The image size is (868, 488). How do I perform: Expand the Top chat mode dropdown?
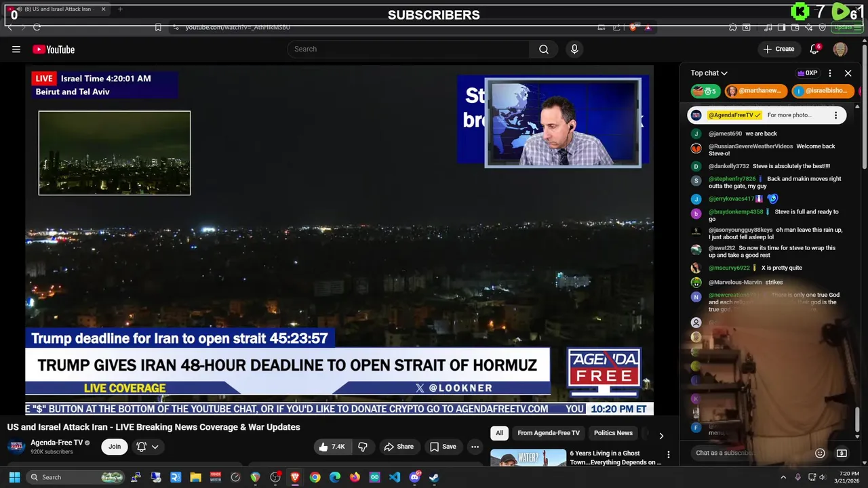point(709,73)
